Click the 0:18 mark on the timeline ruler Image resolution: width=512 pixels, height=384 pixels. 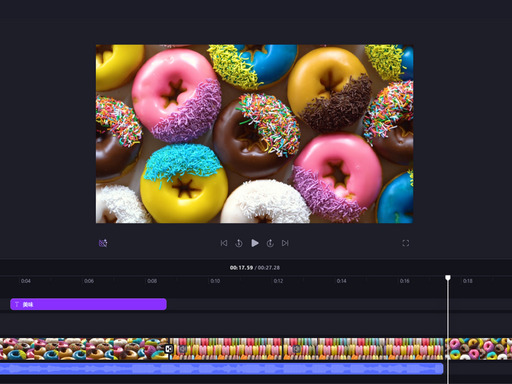468,281
